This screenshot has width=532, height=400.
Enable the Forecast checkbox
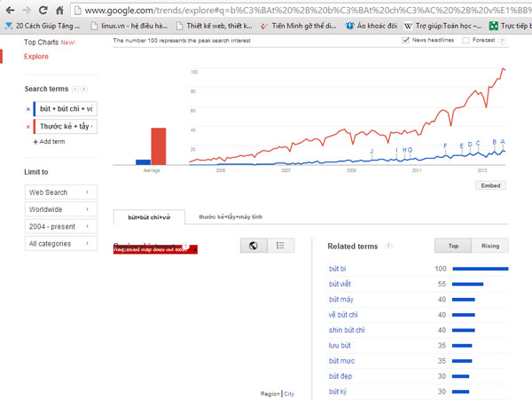click(465, 41)
